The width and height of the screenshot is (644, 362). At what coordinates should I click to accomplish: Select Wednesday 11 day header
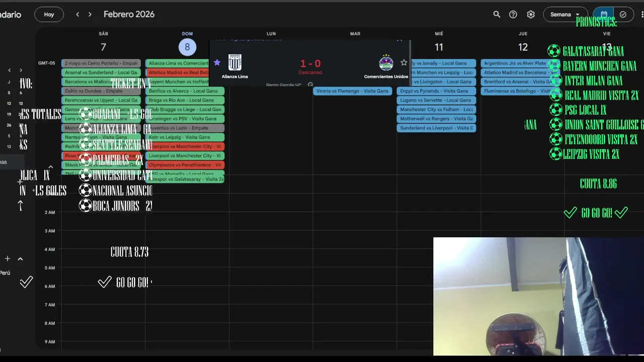[x=439, y=47]
